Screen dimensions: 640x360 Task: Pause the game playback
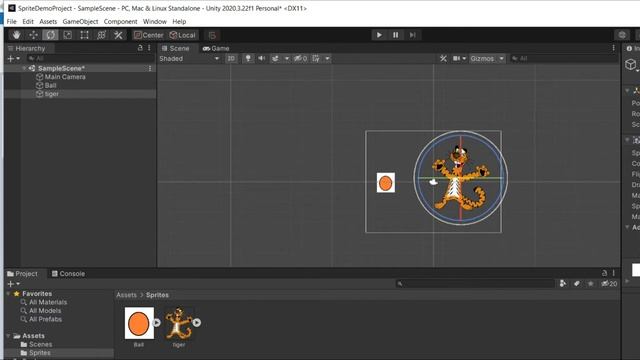[396, 35]
